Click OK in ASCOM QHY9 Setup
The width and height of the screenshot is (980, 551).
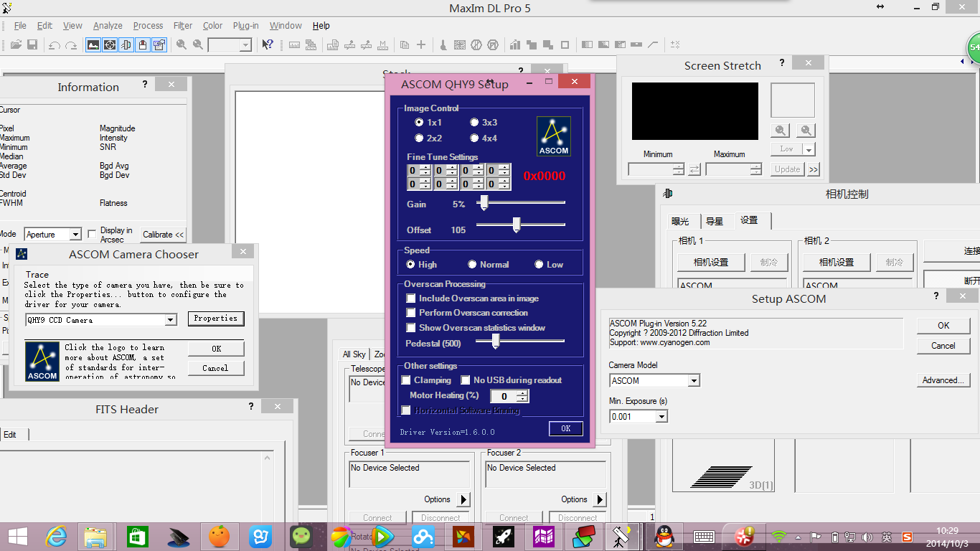click(566, 428)
